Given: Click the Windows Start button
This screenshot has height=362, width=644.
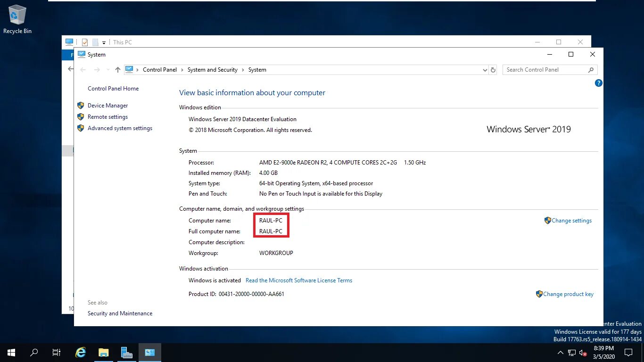Looking at the screenshot, I should pos(11,353).
